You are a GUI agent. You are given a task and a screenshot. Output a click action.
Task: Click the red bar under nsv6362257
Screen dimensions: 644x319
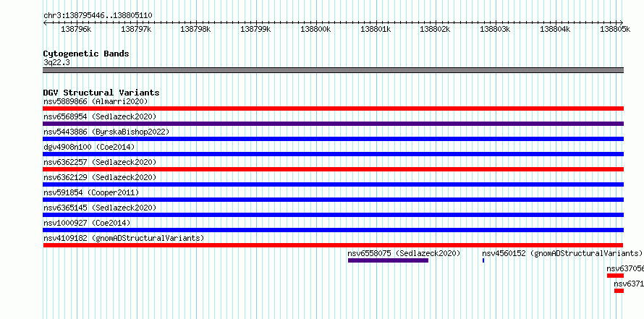[334, 169]
